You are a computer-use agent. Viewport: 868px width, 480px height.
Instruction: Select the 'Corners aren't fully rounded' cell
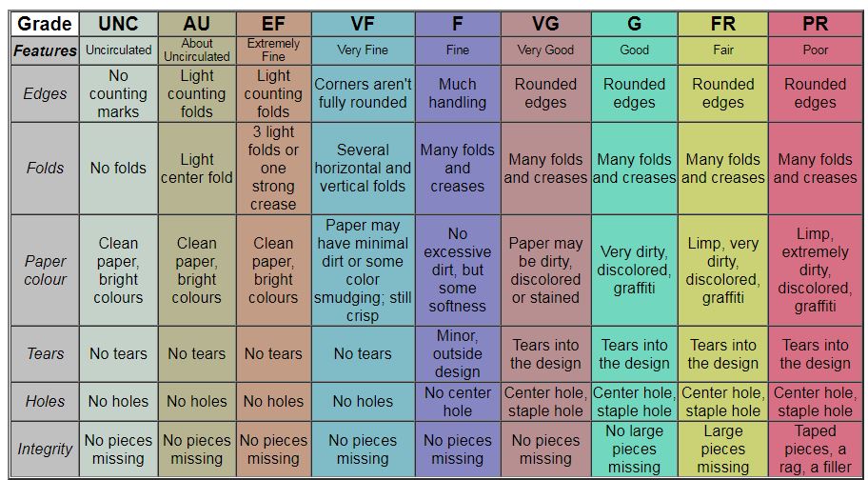(363, 93)
